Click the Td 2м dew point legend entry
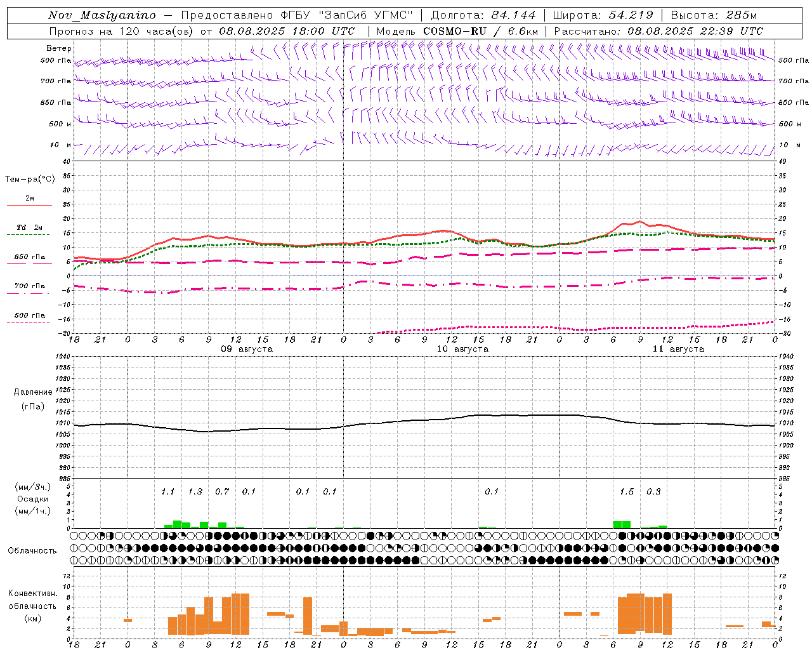This screenshot has height=650, width=812. pyautogui.click(x=30, y=227)
